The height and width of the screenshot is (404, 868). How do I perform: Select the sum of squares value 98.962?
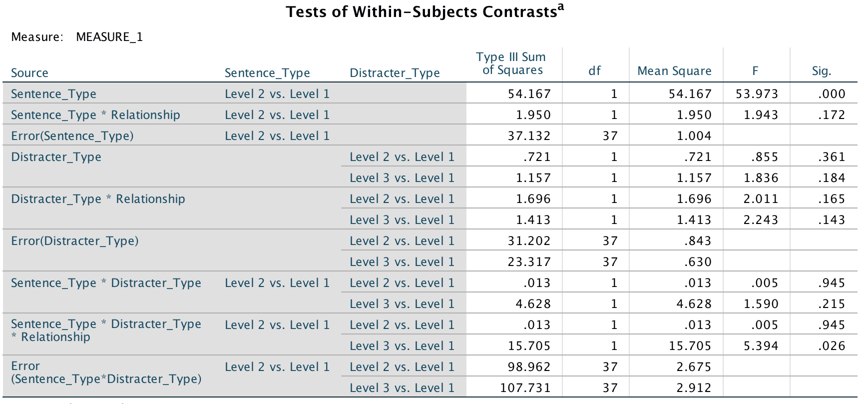pyautogui.click(x=529, y=367)
